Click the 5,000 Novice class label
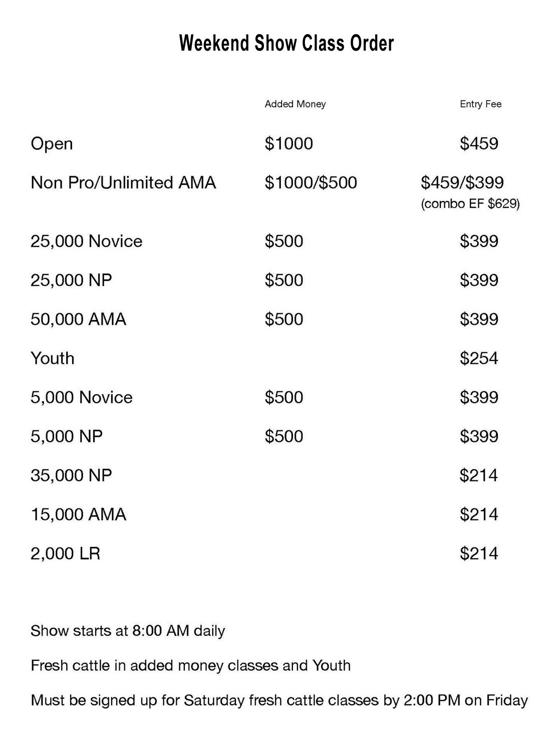Image resolution: width=560 pixels, height=749 pixels. pos(82,398)
